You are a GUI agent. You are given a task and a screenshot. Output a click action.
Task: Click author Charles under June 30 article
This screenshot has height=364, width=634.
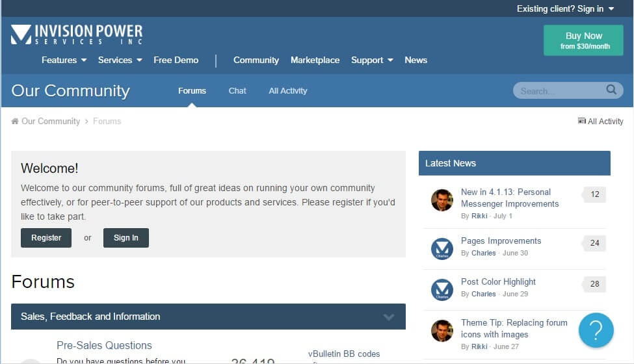[x=484, y=253]
